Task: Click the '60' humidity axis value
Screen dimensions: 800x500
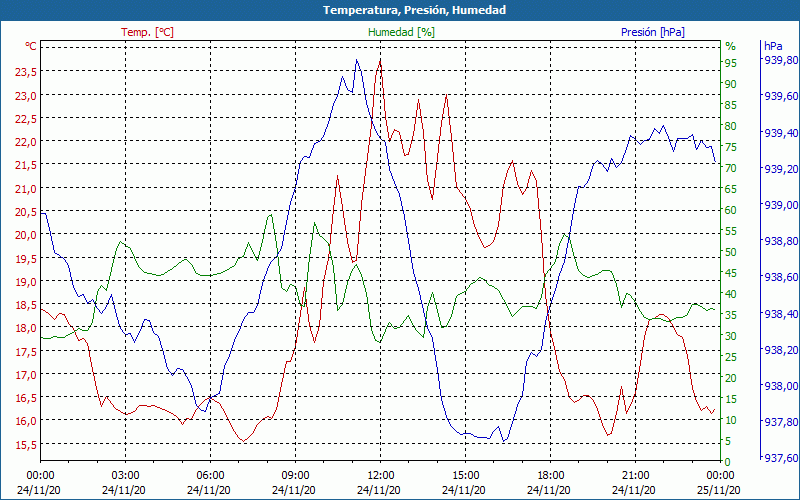Action: coord(731,210)
